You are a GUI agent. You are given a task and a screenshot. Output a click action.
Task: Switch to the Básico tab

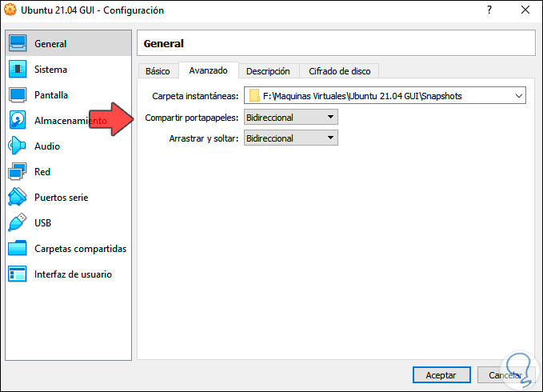point(158,71)
